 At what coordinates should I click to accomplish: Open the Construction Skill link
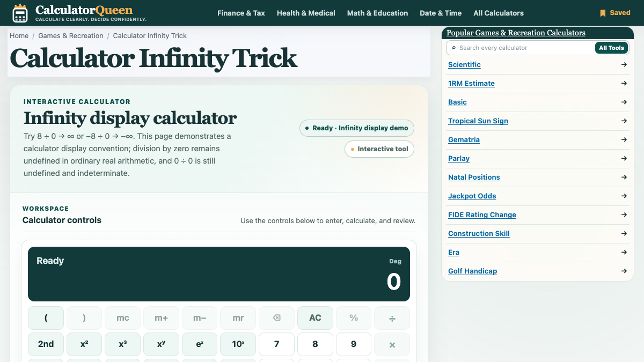tap(479, 233)
